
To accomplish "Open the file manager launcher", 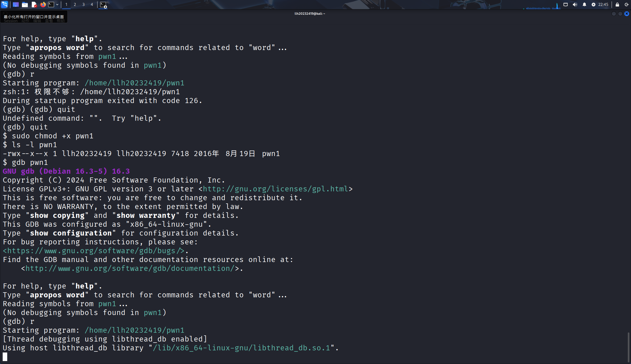I will pos(25,5).
